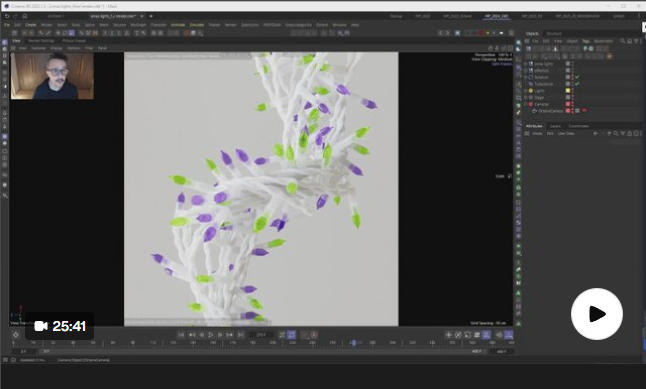646x389 pixels.
Task: Expand the Light object children
Action: (526, 91)
